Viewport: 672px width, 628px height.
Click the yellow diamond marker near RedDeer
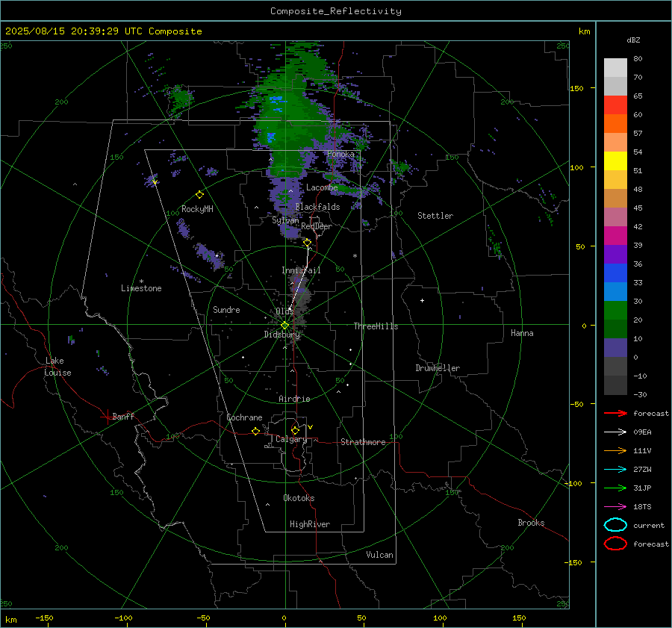click(308, 243)
